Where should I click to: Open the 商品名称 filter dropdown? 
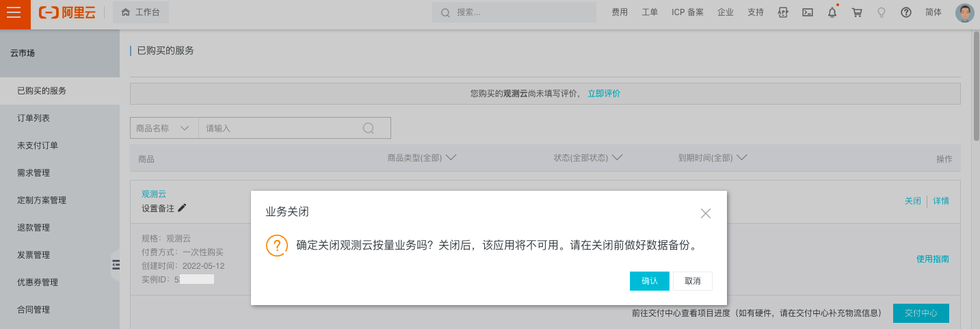(164, 128)
